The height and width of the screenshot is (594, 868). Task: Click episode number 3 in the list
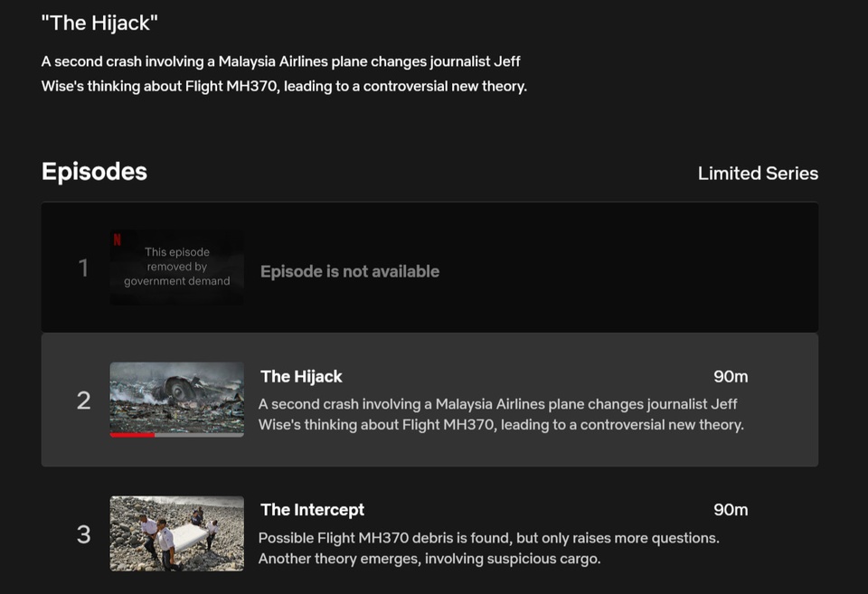click(x=83, y=534)
